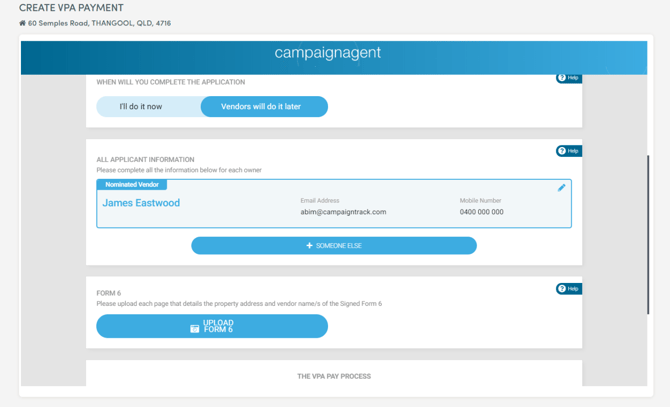
Task: Select the James Eastwood vendor name
Action: 141,203
